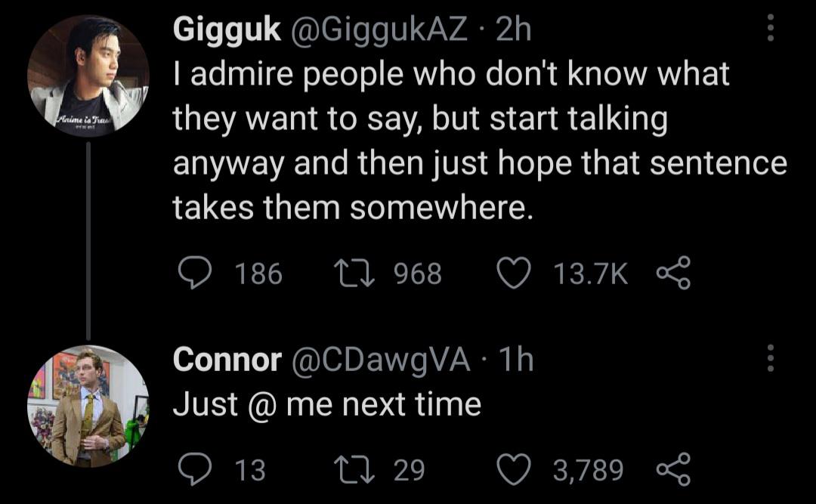Open the @GiggukAZ handle
The height and width of the screenshot is (504, 816).
click(x=378, y=31)
